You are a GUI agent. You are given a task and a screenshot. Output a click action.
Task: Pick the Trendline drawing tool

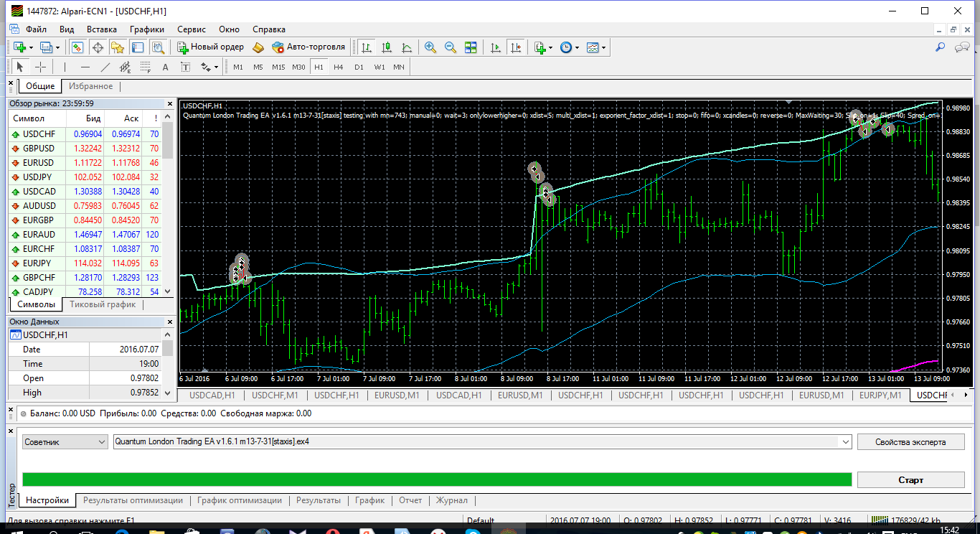point(105,67)
